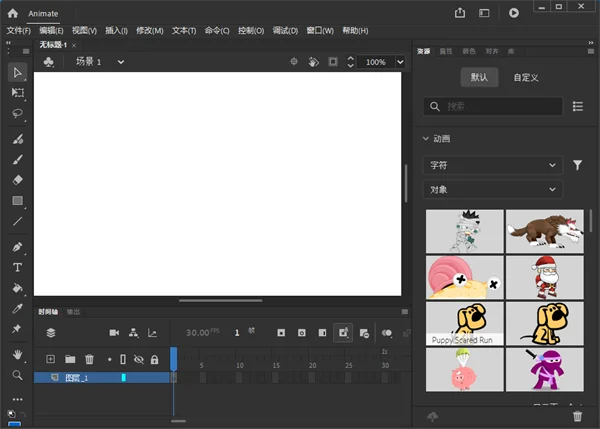
Task: Open the more tools ellipsis
Action: click(18, 399)
